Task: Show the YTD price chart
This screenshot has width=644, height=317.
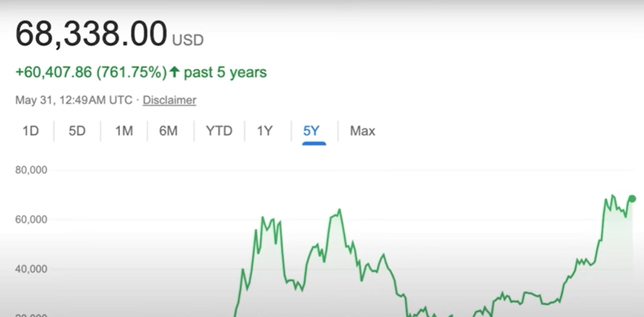Action: 219,131
